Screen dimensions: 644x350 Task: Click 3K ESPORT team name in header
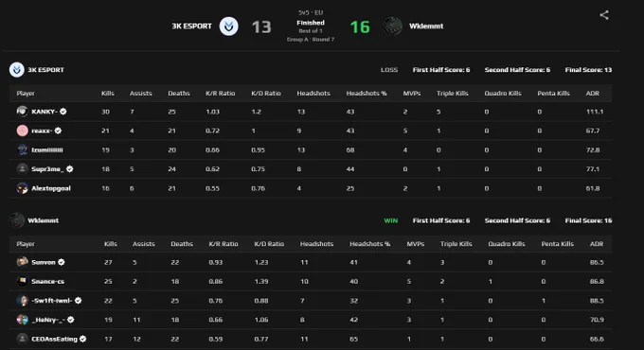pyautogui.click(x=191, y=26)
